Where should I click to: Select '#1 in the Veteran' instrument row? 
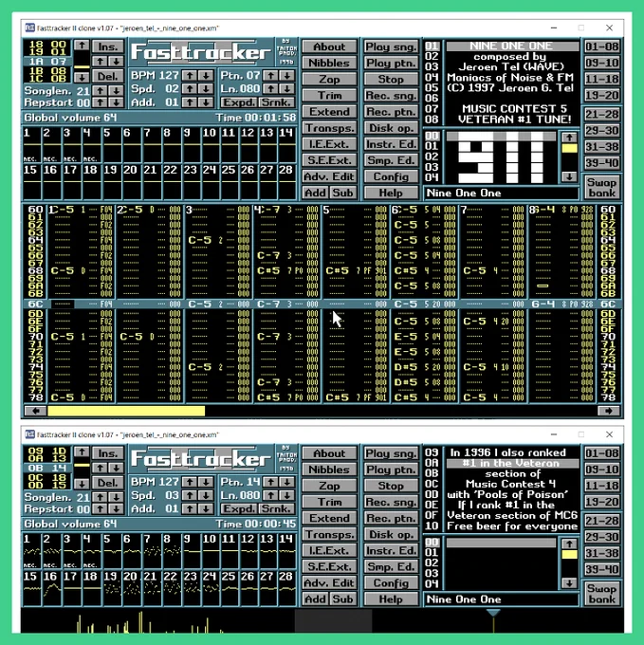(512, 463)
